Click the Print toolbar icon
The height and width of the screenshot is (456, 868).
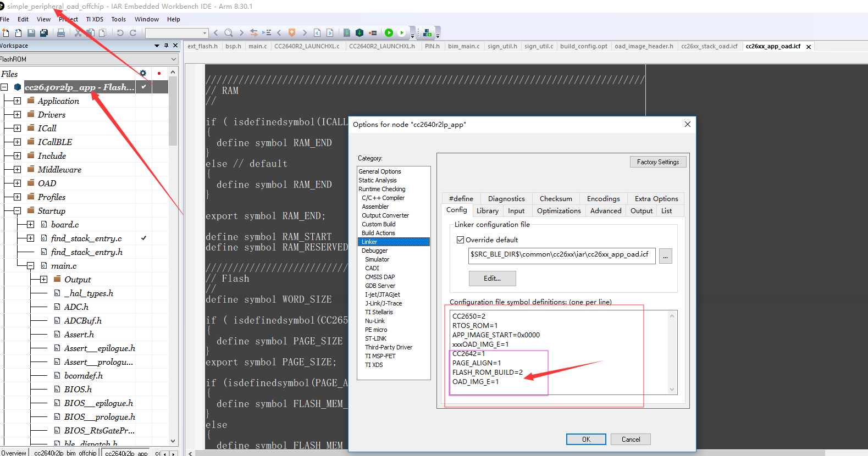(x=61, y=33)
